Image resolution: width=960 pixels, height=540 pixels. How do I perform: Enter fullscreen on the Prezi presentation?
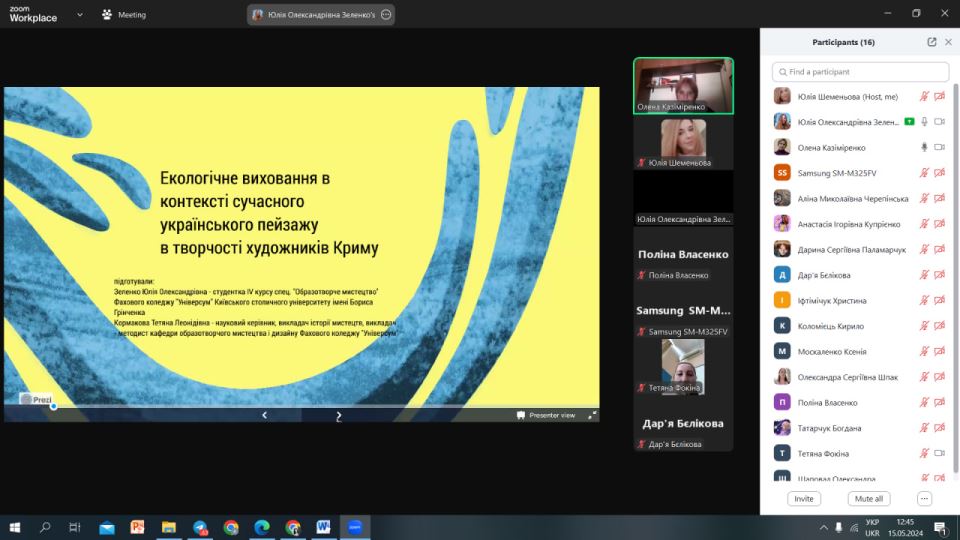pyautogui.click(x=592, y=415)
